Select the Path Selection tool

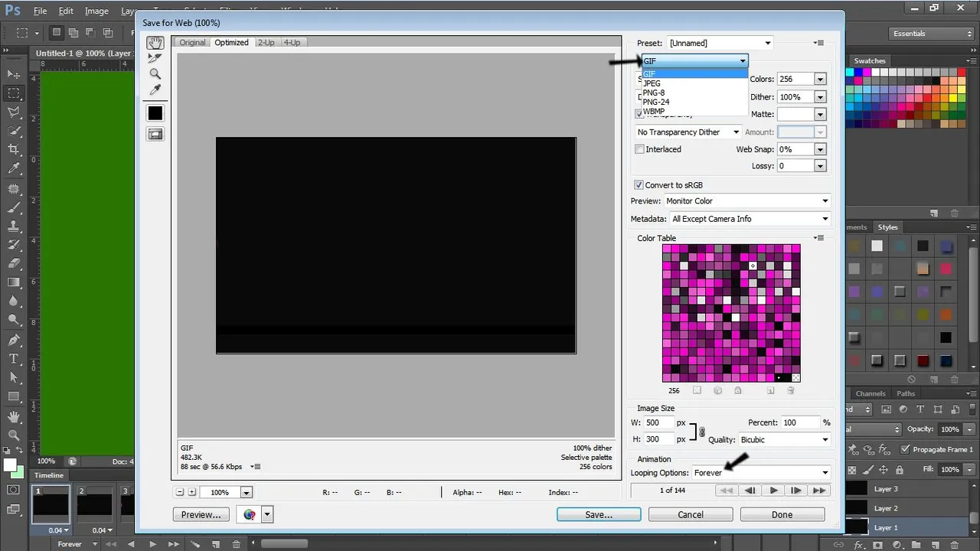click(14, 378)
